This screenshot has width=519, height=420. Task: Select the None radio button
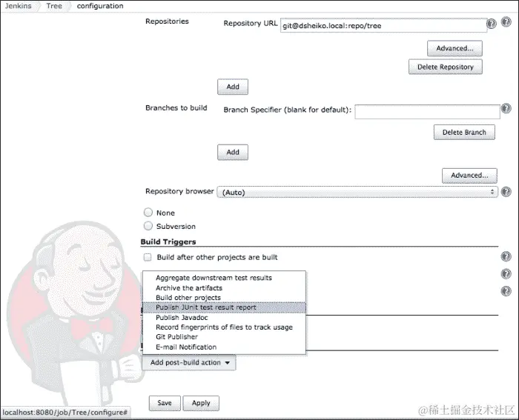pyautogui.click(x=148, y=213)
